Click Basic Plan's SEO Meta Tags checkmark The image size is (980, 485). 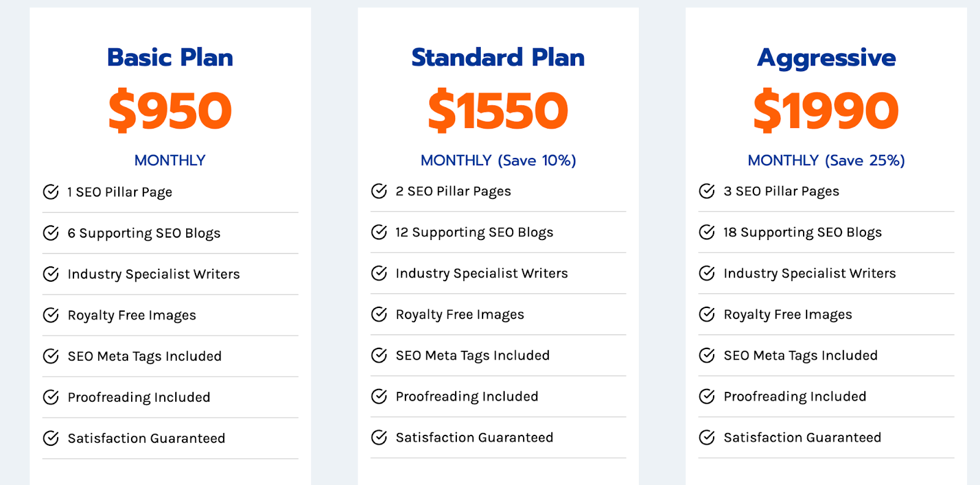pyautogui.click(x=51, y=356)
